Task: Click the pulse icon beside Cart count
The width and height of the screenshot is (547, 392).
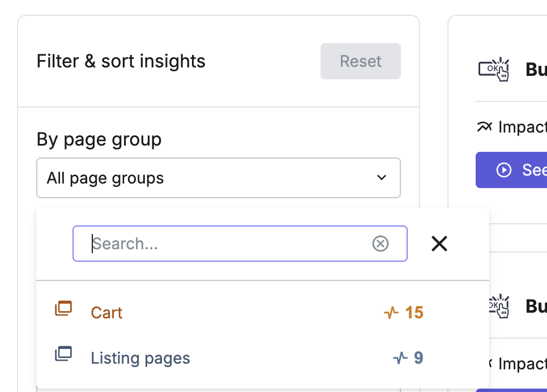Action: pyautogui.click(x=391, y=313)
